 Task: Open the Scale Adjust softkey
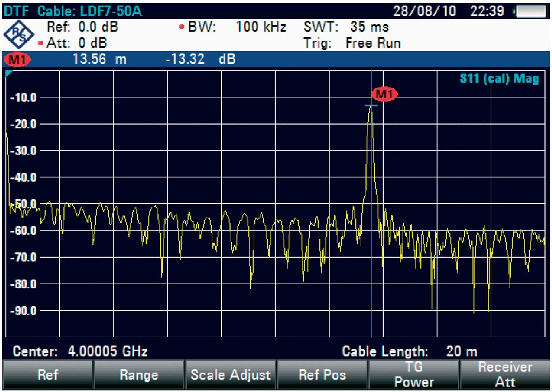[x=231, y=375]
